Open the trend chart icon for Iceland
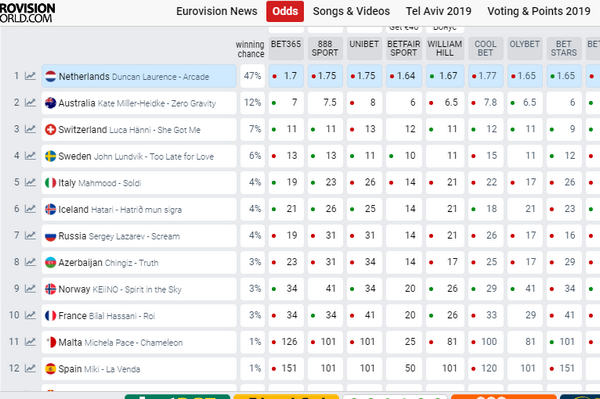This screenshot has height=399, width=600. [30, 209]
